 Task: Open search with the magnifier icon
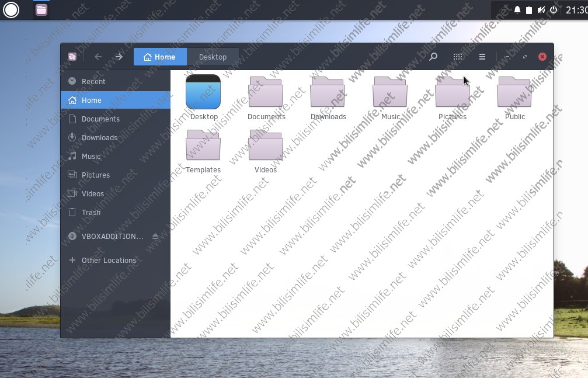click(433, 57)
